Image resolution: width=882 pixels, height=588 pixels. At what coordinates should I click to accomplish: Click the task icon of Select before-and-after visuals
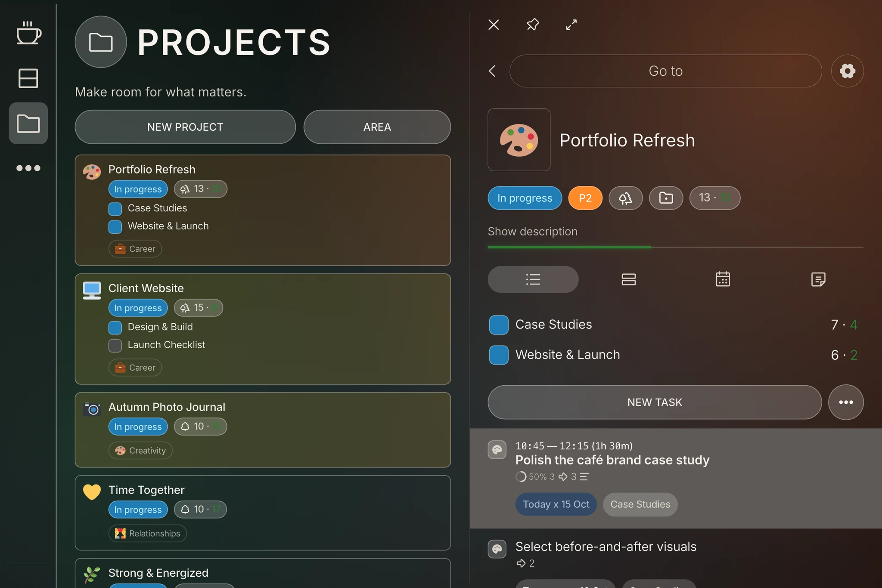497,549
